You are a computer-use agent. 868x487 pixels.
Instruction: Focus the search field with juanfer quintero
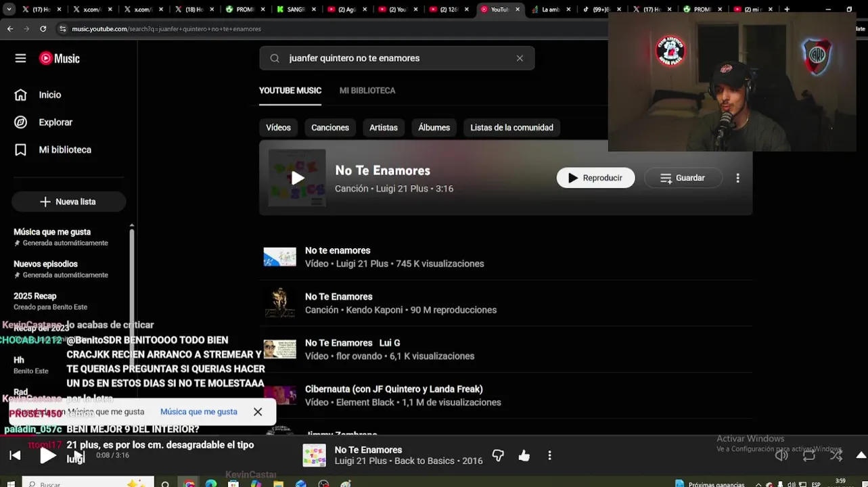396,58
